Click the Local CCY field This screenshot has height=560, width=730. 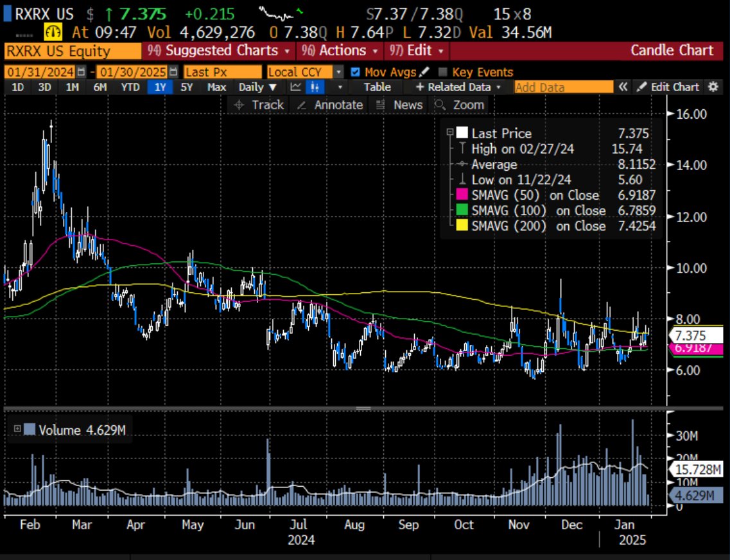[x=300, y=72]
